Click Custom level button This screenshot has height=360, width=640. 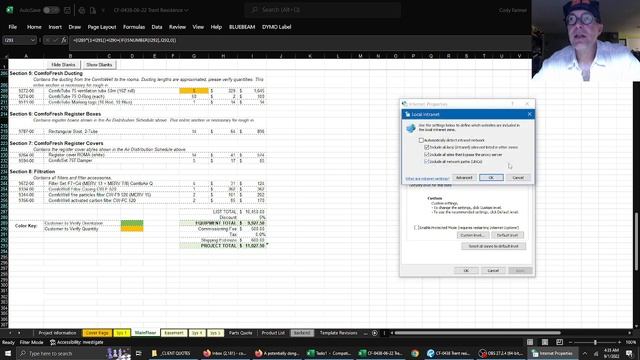pos(473,236)
